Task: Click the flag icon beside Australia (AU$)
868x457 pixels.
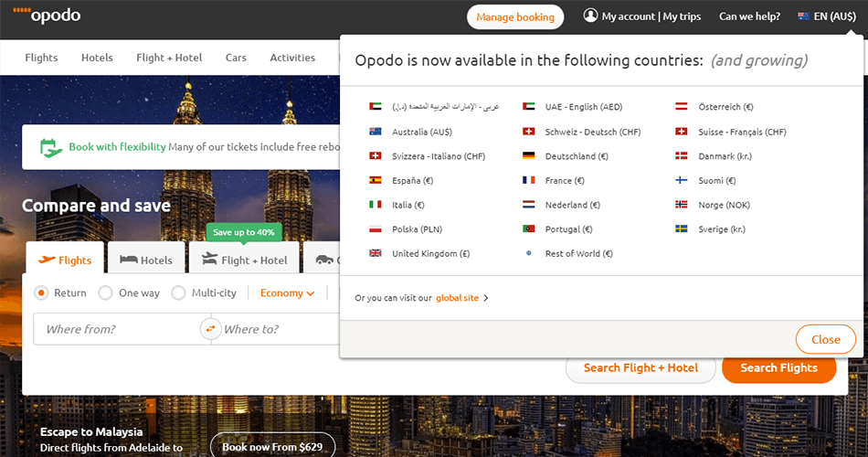Action: tap(376, 132)
